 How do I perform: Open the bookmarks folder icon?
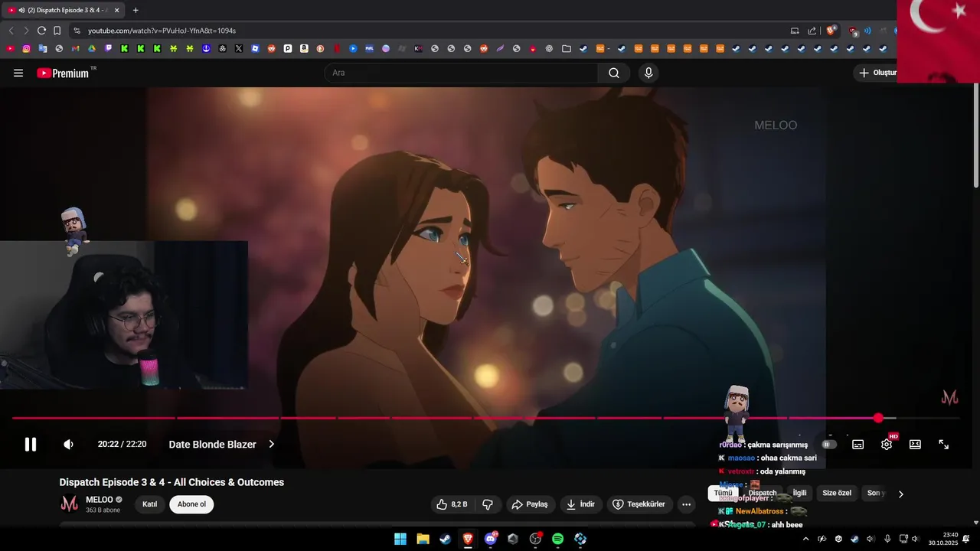(567, 48)
